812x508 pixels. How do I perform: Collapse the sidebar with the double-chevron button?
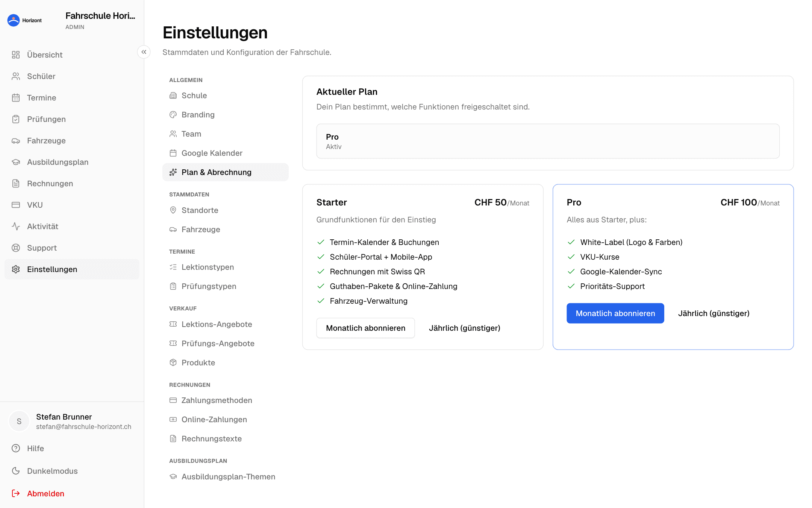(x=144, y=52)
